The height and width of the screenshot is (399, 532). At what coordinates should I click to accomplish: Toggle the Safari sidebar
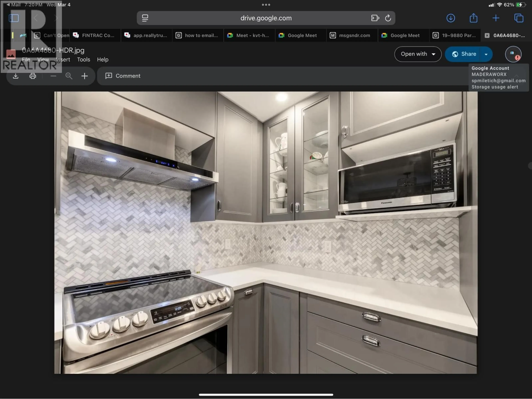pos(14,18)
